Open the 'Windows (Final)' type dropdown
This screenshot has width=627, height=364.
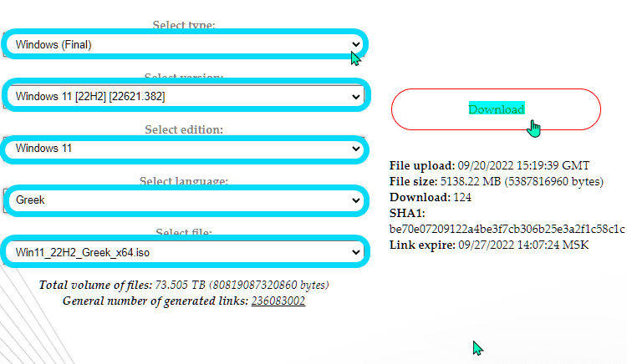pos(185,44)
